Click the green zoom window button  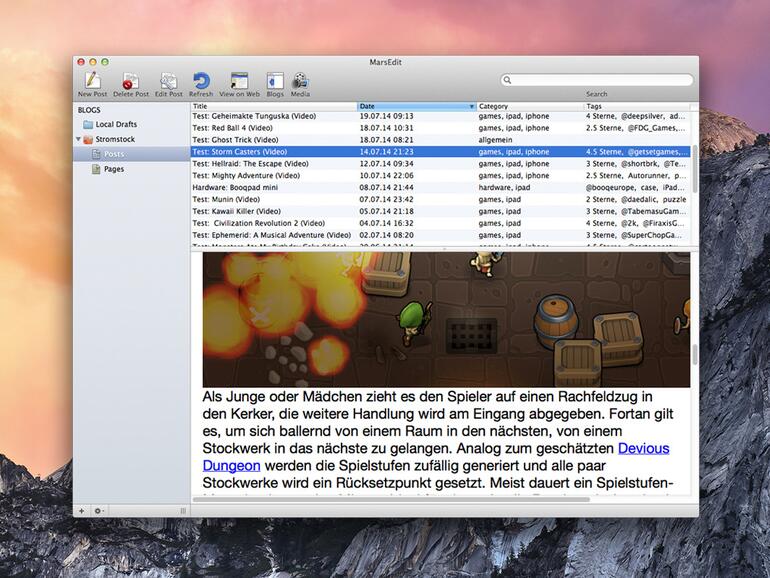click(x=105, y=62)
